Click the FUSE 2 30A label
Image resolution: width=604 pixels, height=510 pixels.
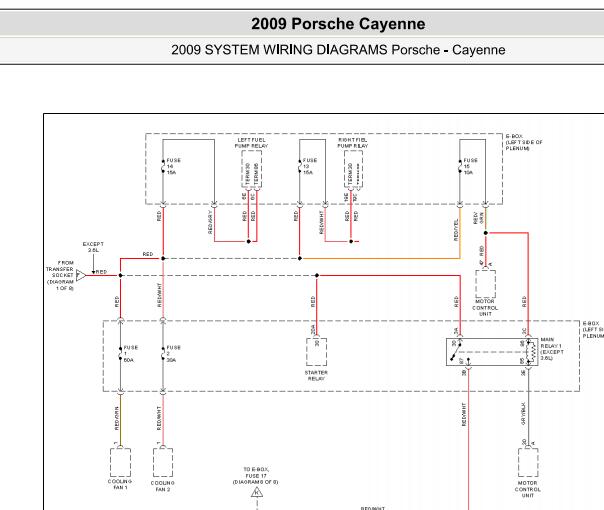173,354
